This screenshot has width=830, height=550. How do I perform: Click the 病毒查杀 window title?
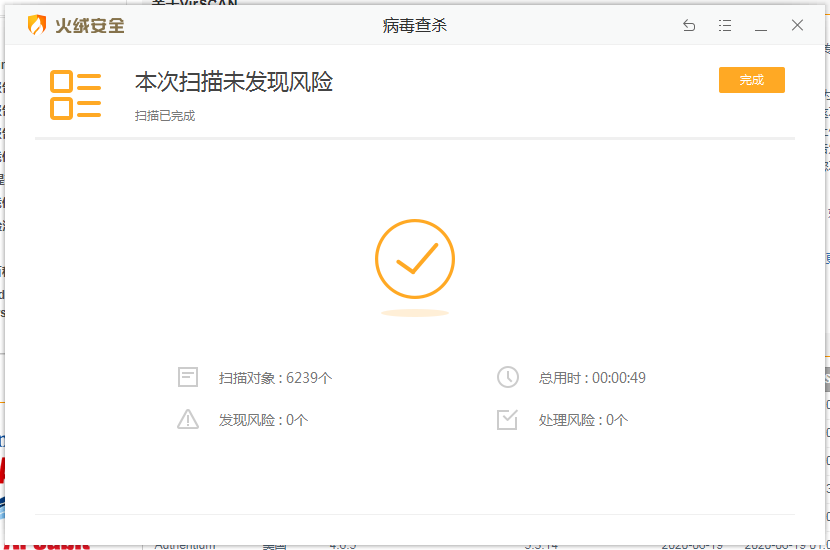click(x=414, y=25)
